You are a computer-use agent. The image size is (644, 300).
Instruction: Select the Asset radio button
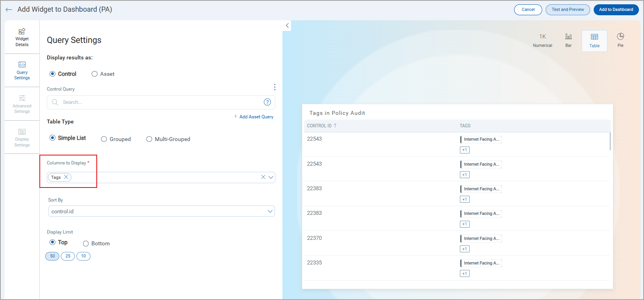[94, 74]
